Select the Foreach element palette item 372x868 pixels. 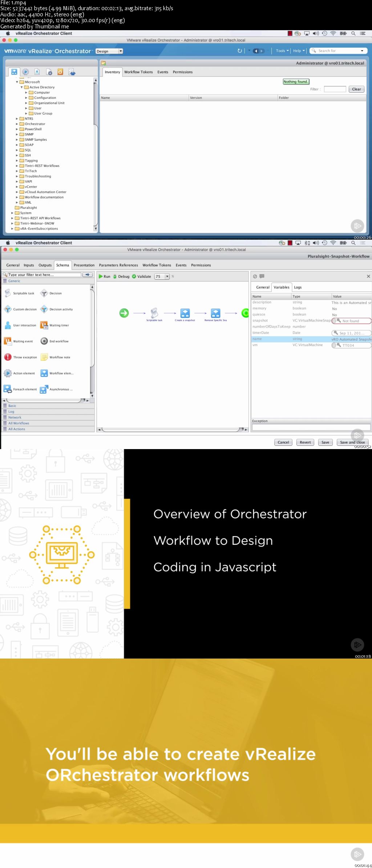click(x=20, y=389)
